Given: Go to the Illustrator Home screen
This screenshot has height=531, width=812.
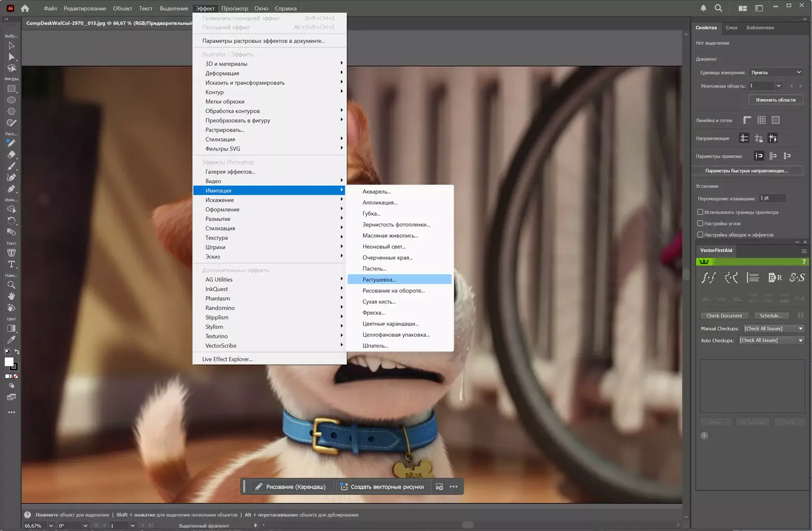Looking at the screenshot, I should (25, 8).
